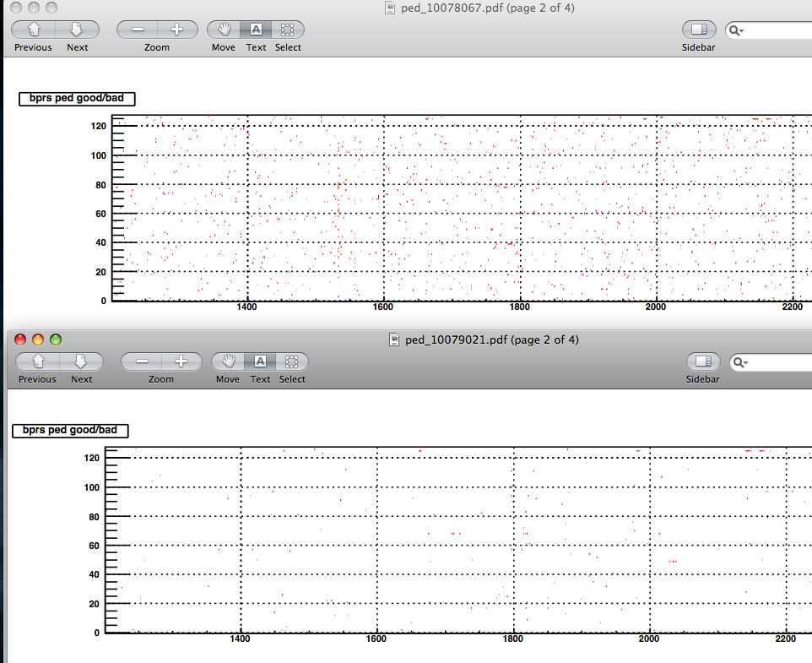812x663 pixels.
Task: Maximize ped_10079021.pdf window with green button
Action: (x=56, y=340)
